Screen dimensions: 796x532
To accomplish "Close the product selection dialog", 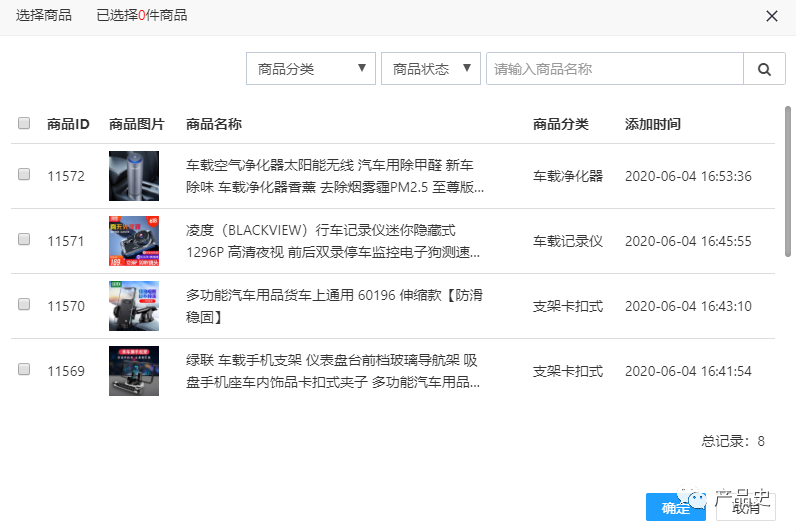I will coord(771,16).
